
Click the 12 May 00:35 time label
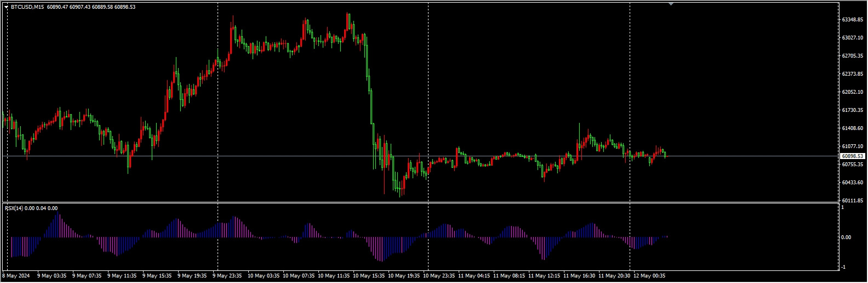pos(649,276)
